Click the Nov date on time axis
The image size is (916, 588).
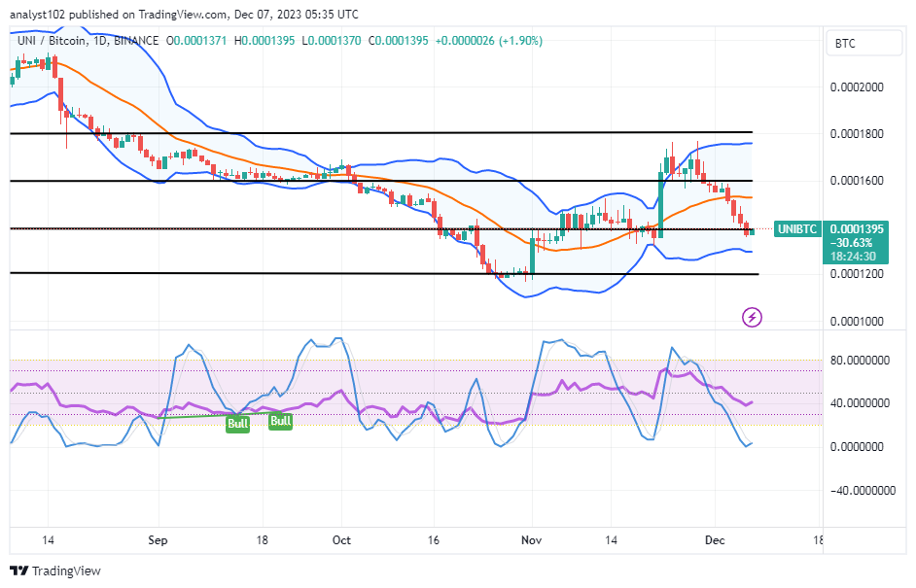(x=532, y=540)
